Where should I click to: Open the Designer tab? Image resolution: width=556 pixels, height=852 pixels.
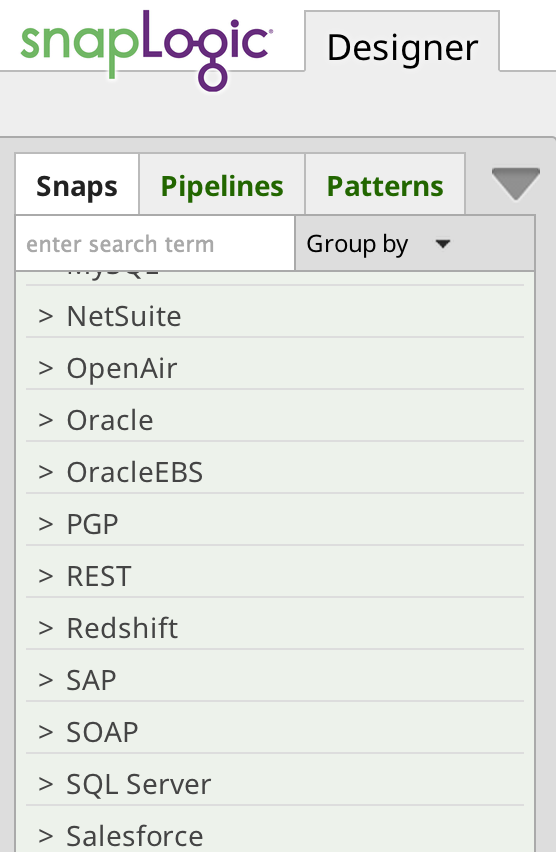tap(402, 48)
